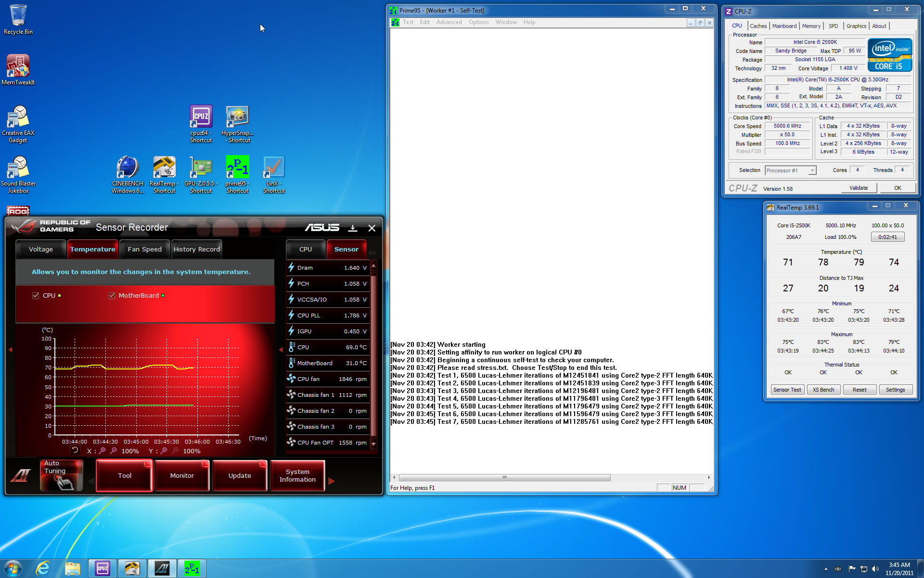Switch to AI Suite in taskbar

click(162, 568)
